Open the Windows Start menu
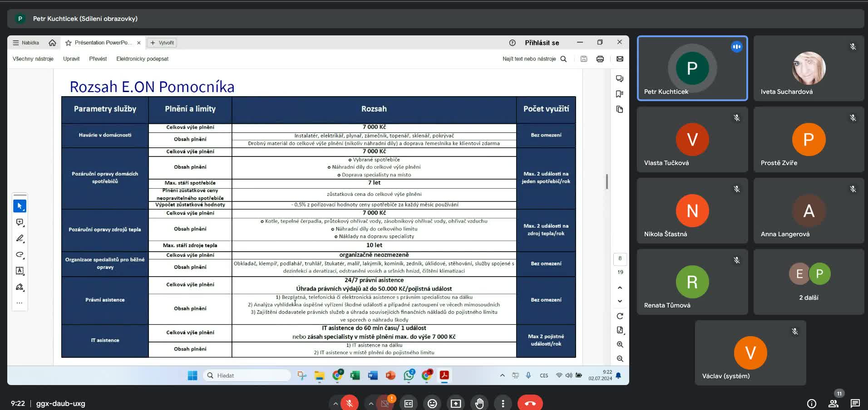The image size is (868, 410). pyautogui.click(x=192, y=376)
